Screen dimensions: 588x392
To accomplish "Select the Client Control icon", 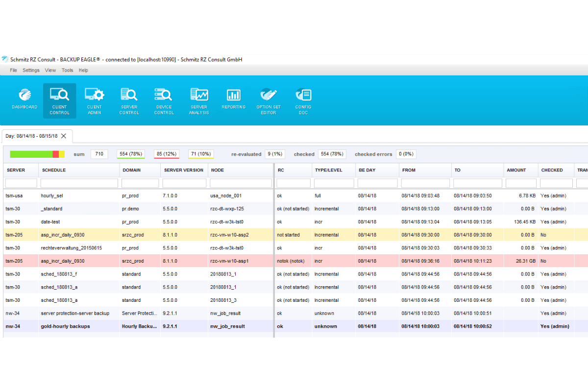I will pyautogui.click(x=59, y=101).
